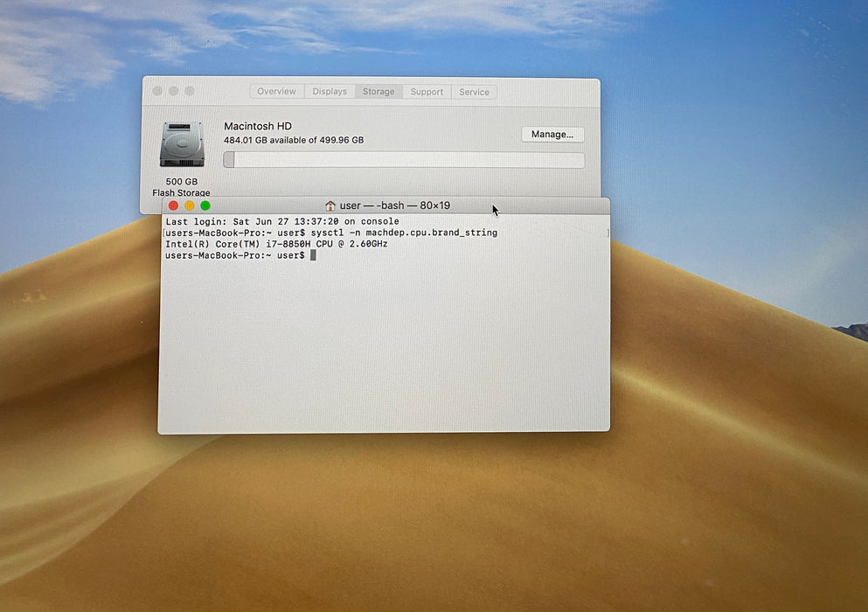Click the storage usage bar
Image resolution: width=868 pixels, height=612 pixels.
point(404,160)
